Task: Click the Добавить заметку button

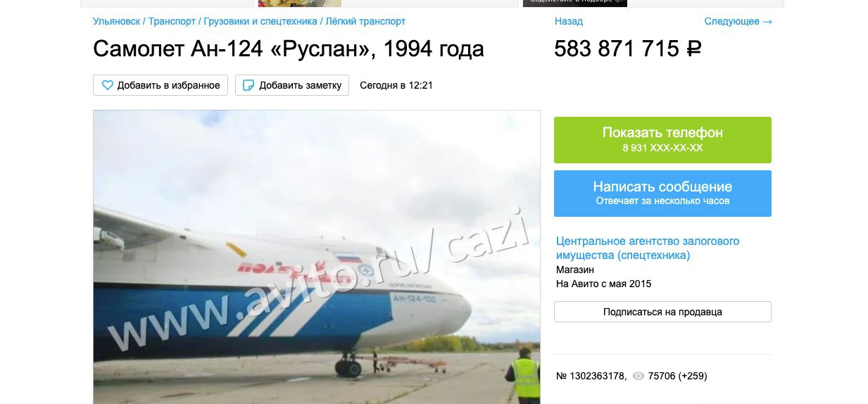Action: (x=292, y=85)
